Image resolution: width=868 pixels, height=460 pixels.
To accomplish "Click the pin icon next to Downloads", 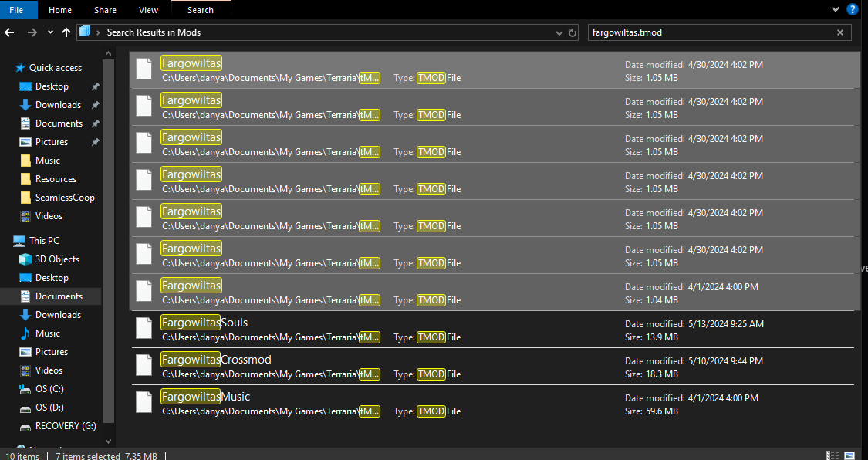I will click(x=95, y=105).
